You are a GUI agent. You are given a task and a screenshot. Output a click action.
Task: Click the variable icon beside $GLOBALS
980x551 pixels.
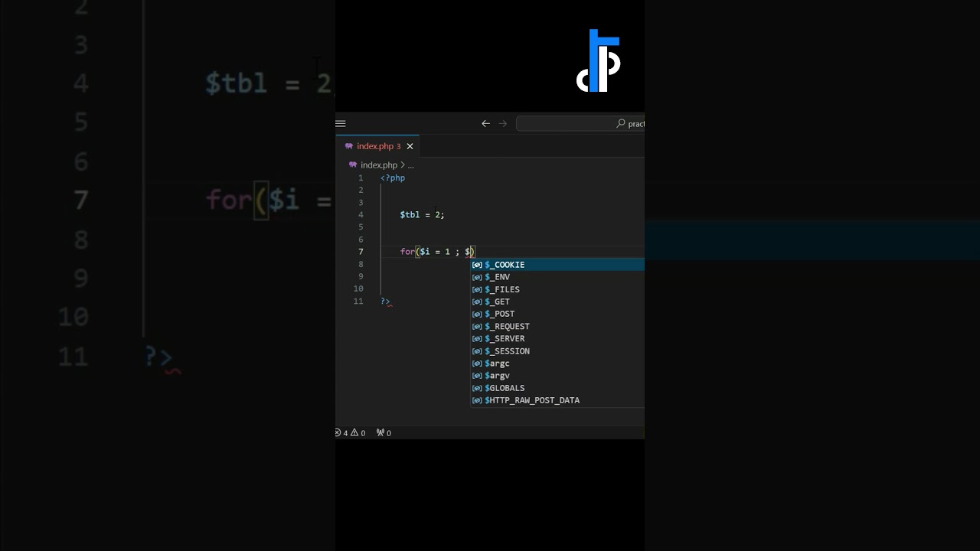click(477, 388)
